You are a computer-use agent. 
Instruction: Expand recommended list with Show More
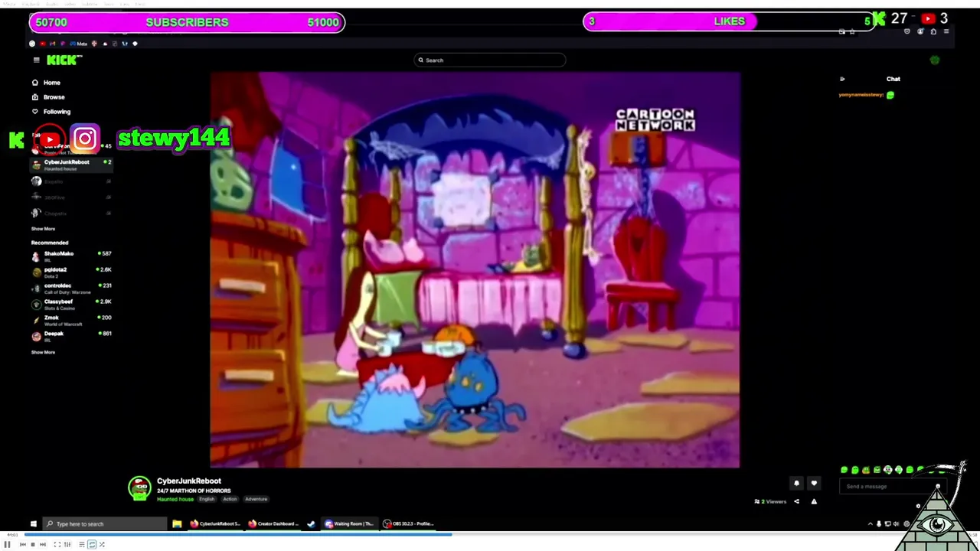point(43,352)
